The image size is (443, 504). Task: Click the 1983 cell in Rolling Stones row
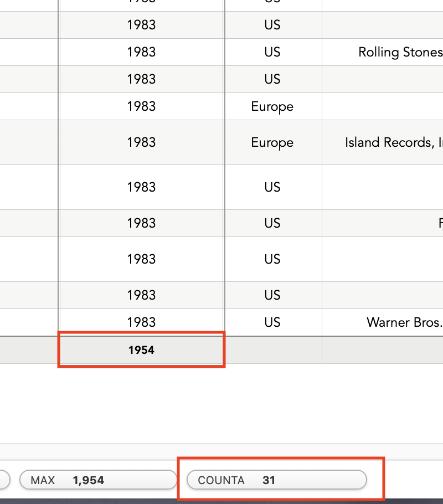[x=141, y=52]
